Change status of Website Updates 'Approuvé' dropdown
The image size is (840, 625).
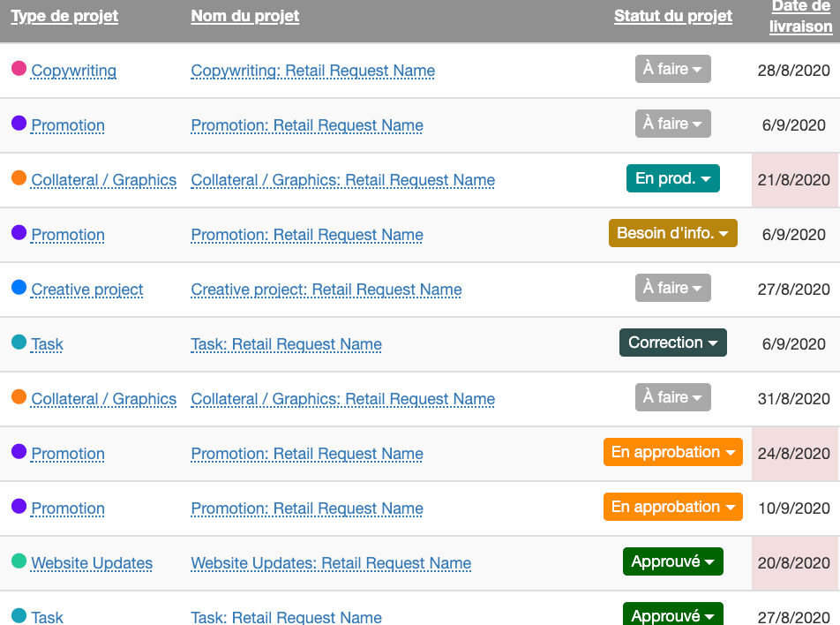pyautogui.click(x=672, y=561)
